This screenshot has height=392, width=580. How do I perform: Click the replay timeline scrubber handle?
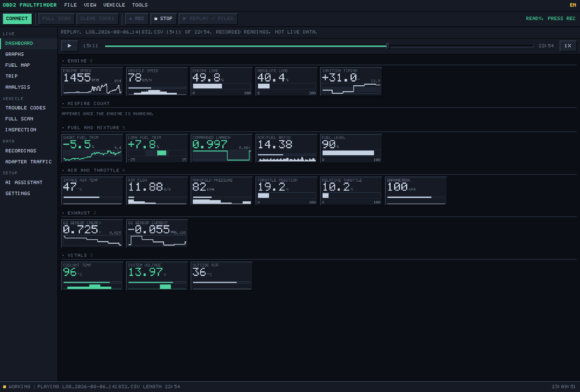point(388,46)
